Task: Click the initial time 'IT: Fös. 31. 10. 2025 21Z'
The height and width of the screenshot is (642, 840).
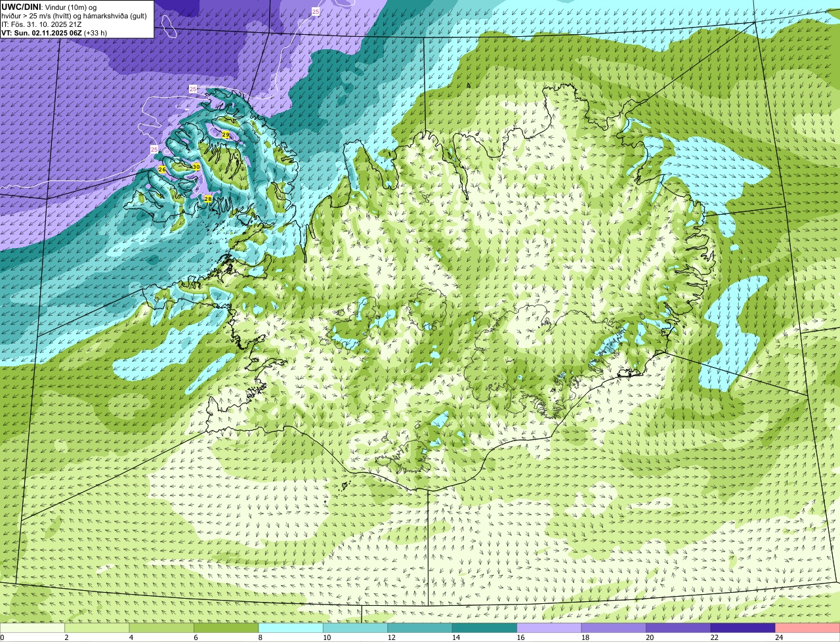Action: 41,24
